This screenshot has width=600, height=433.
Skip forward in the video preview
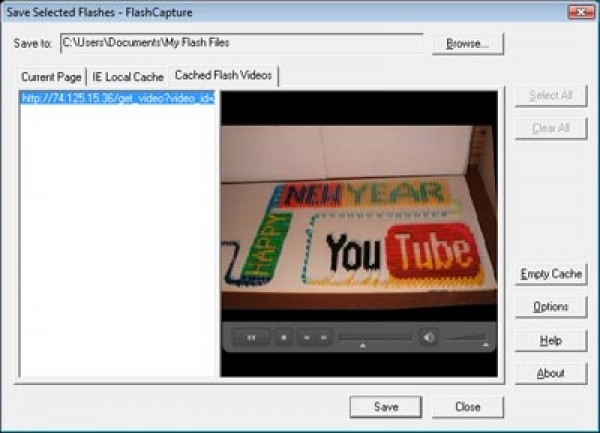[324, 338]
